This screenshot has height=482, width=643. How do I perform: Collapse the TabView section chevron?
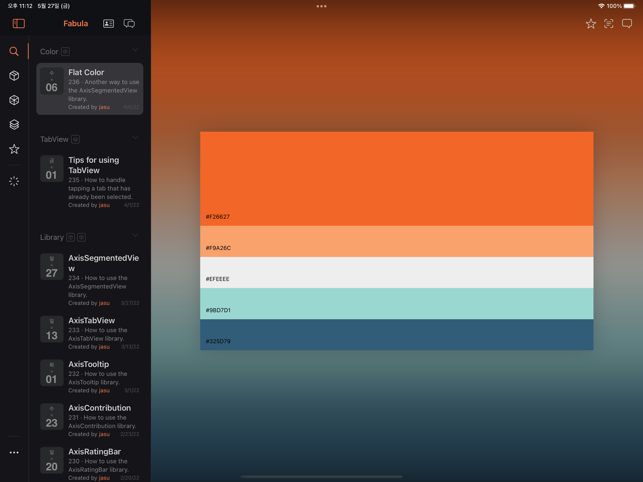pyautogui.click(x=135, y=139)
